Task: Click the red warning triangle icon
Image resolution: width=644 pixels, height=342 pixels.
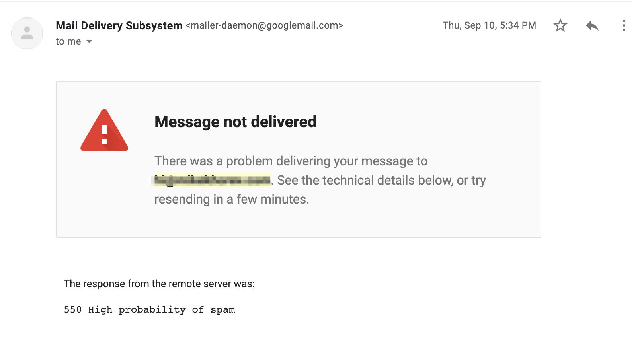Action: [104, 130]
